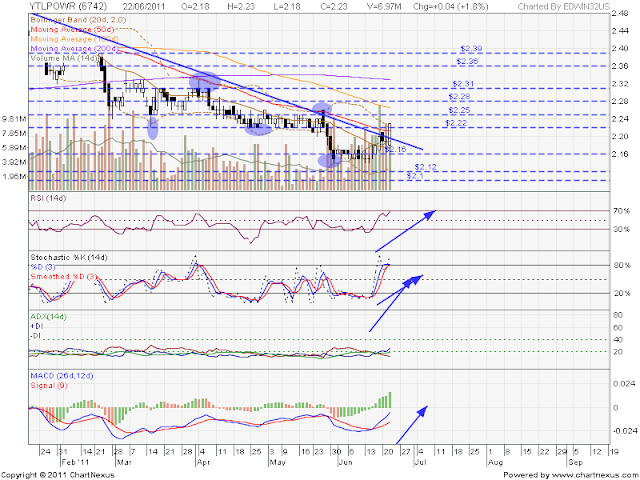The image size is (640, 480).
Task: Click the Charted By EDWIN32US credit
Action: pos(563,6)
